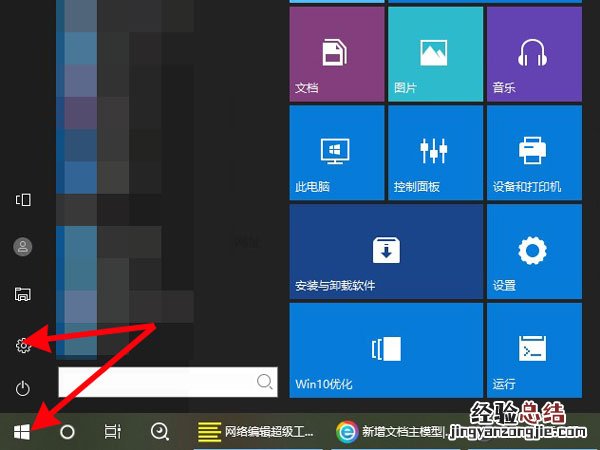Open the 运行 run tile
Image resolution: width=600 pixels, height=450 pixels.
tap(534, 351)
